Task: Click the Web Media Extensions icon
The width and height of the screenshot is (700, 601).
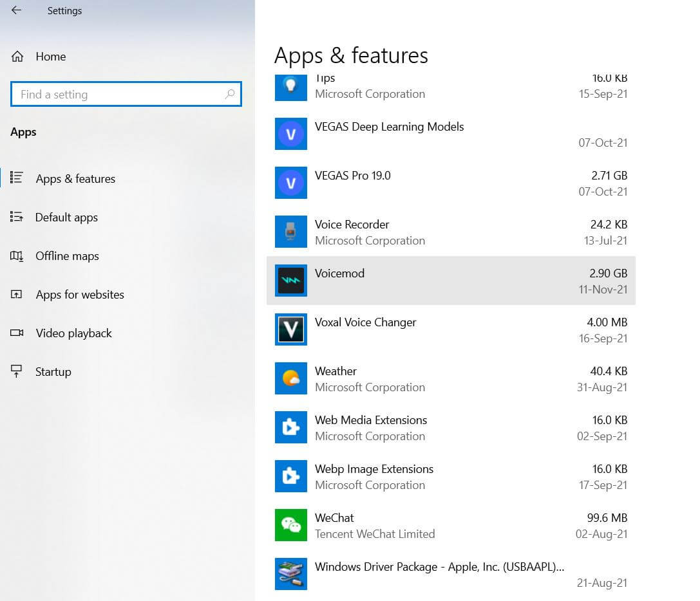Action: [x=290, y=427]
